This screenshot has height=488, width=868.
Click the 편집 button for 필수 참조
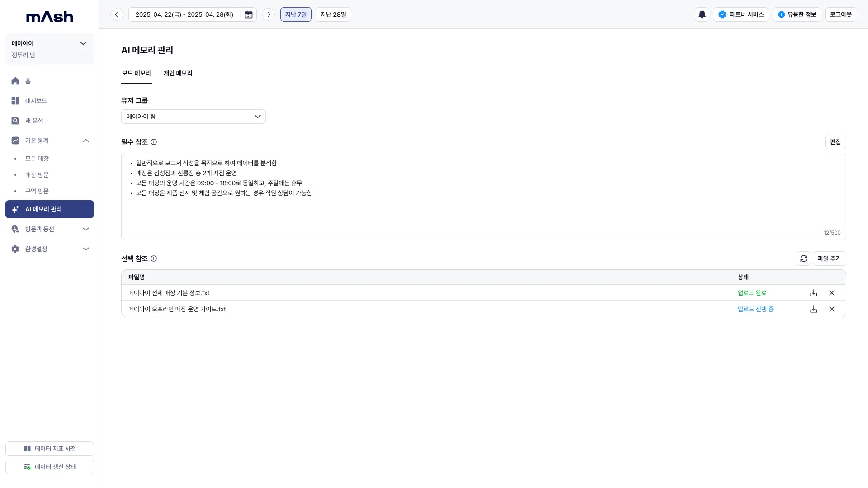835,142
